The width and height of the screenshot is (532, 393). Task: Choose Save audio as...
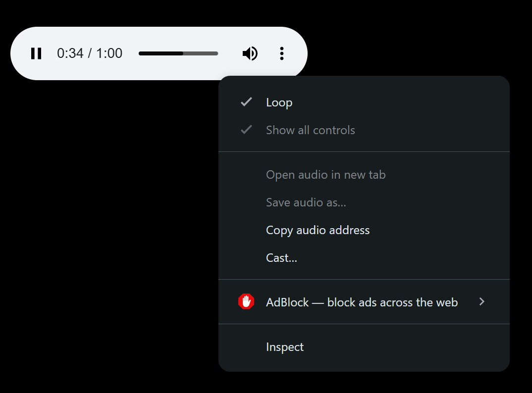click(306, 202)
